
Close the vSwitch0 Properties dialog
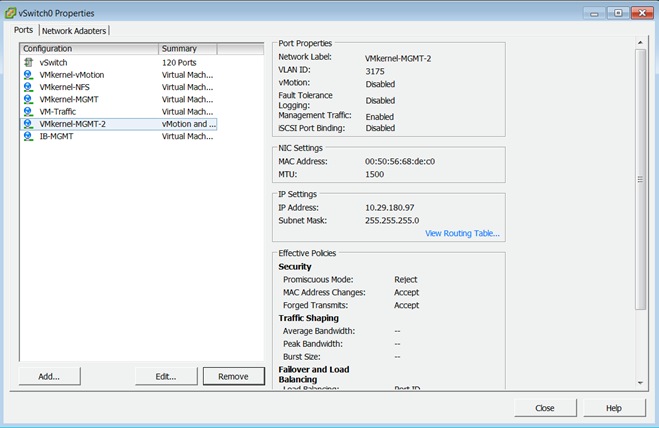[545, 408]
